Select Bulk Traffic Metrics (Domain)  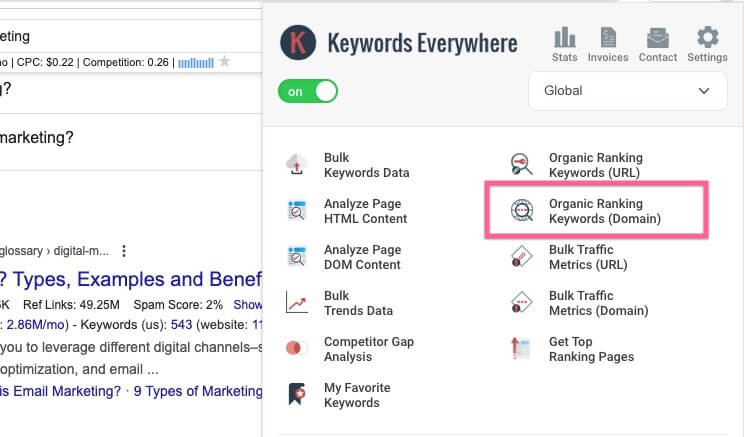[598, 303]
